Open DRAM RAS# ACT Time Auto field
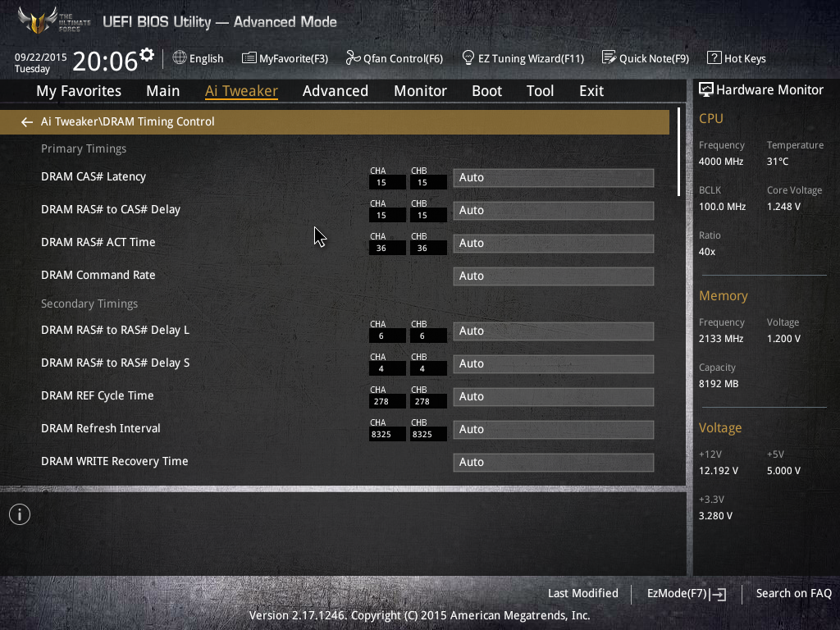840x630 pixels. [x=554, y=243]
